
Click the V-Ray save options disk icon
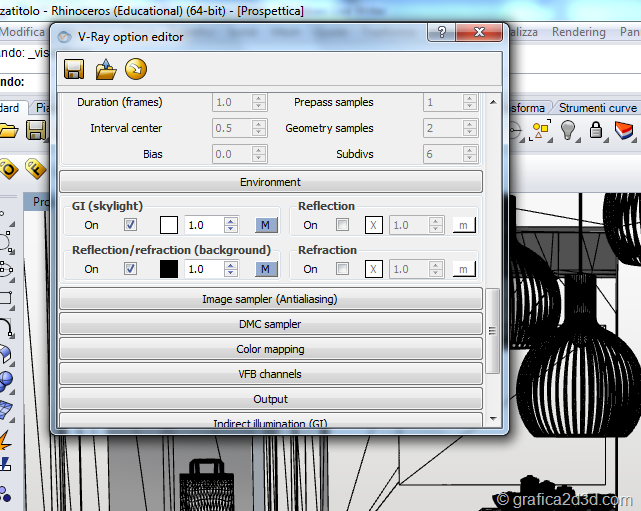coord(74,69)
